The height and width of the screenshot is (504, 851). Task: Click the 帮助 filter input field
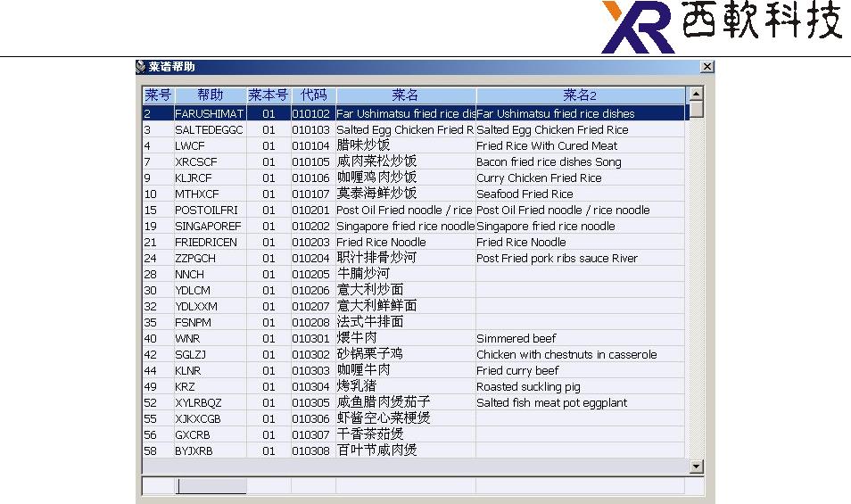coord(211,486)
